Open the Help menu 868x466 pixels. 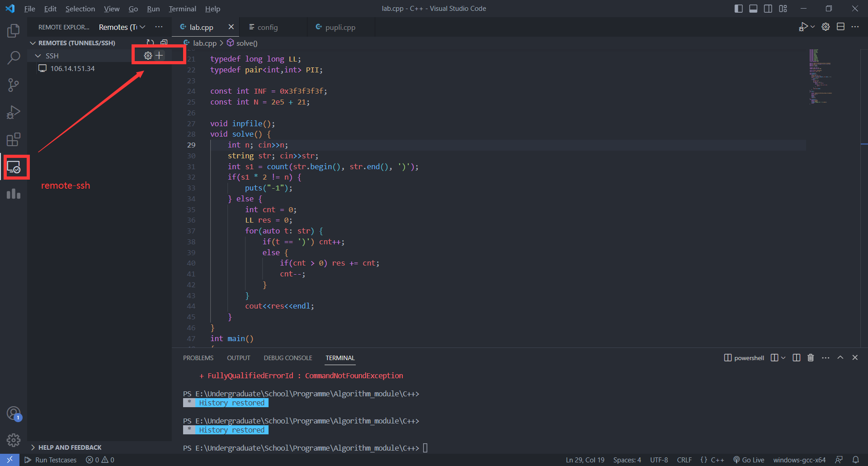coord(212,9)
